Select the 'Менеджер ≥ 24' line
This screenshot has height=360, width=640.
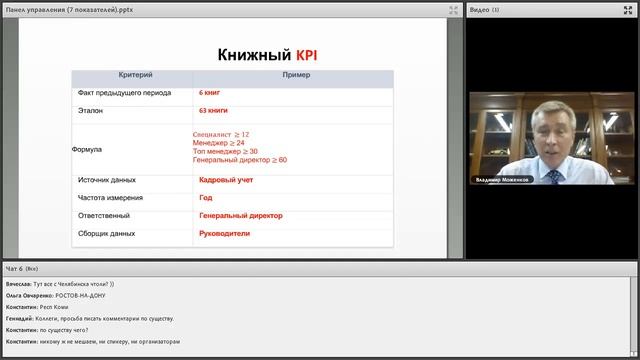[x=218, y=143]
